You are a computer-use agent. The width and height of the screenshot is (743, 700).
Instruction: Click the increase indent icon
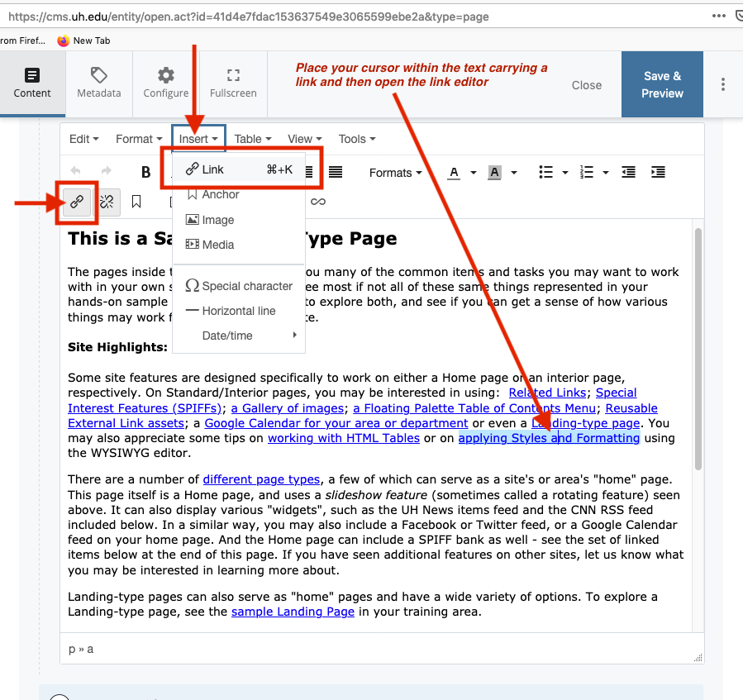[x=658, y=172]
